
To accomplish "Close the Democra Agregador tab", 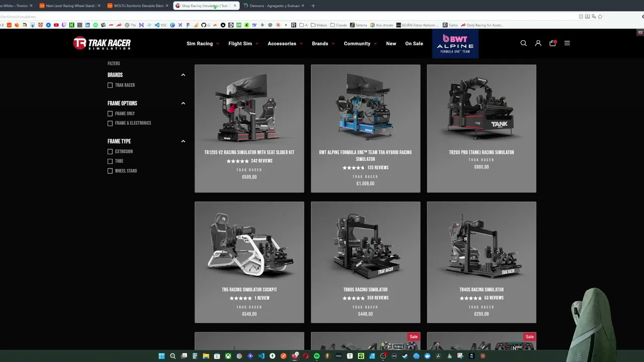I will point(302,6).
